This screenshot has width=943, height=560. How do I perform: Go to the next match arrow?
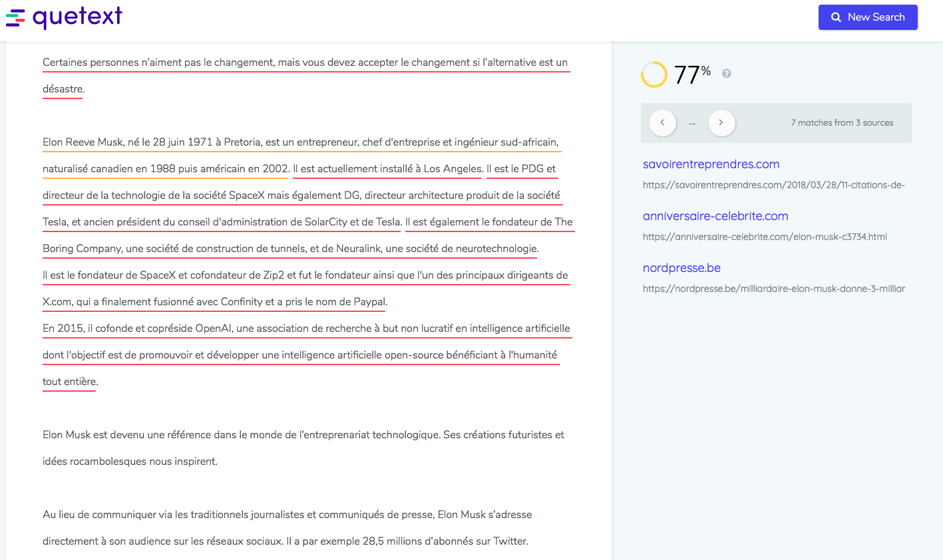click(x=722, y=123)
